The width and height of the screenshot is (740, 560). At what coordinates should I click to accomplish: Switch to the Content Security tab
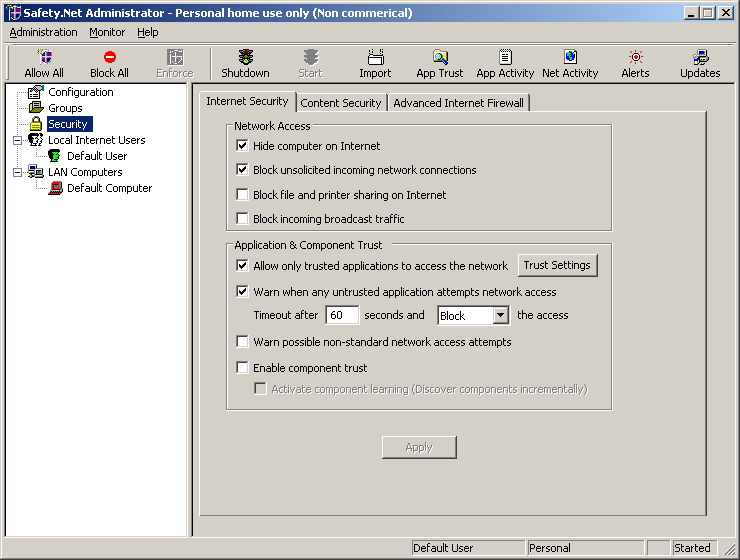point(341,103)
